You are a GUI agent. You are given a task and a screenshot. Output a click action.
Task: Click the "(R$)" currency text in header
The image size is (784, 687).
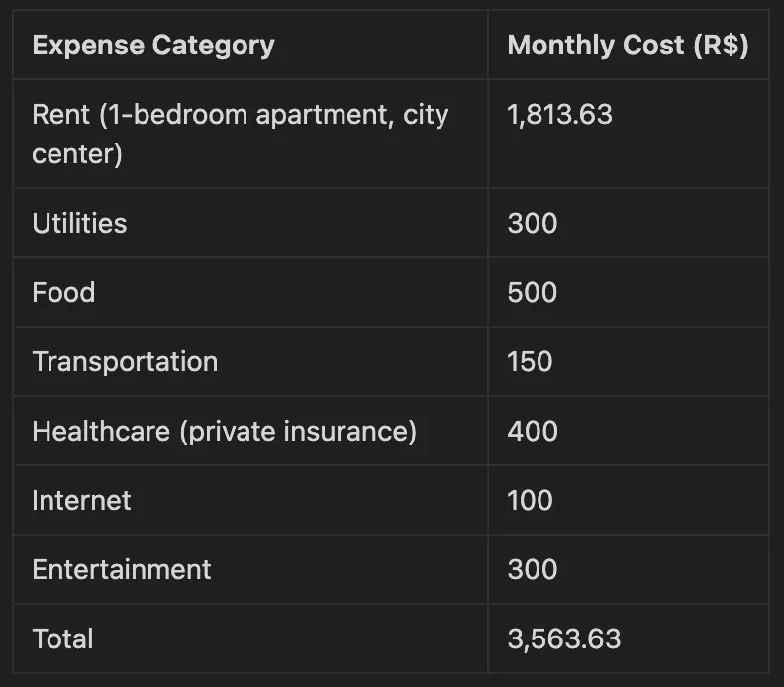point(721,46)
